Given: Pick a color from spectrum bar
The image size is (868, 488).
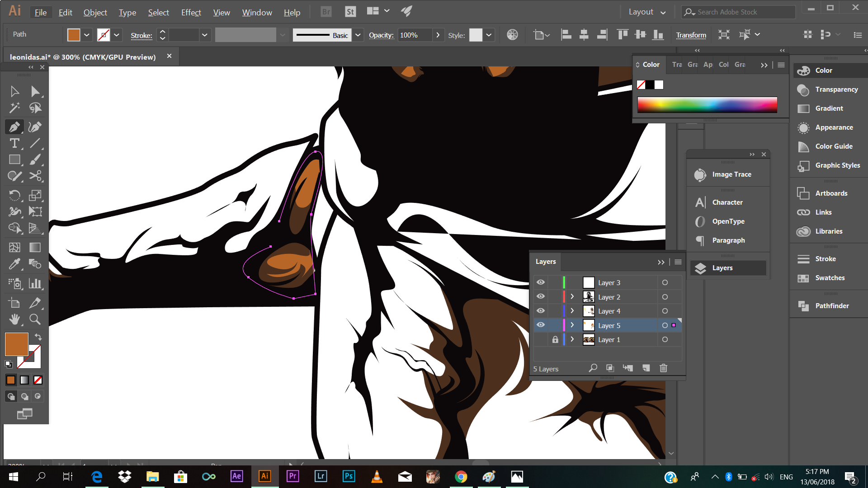Looking at the screenshot, I should click(707, 105).
